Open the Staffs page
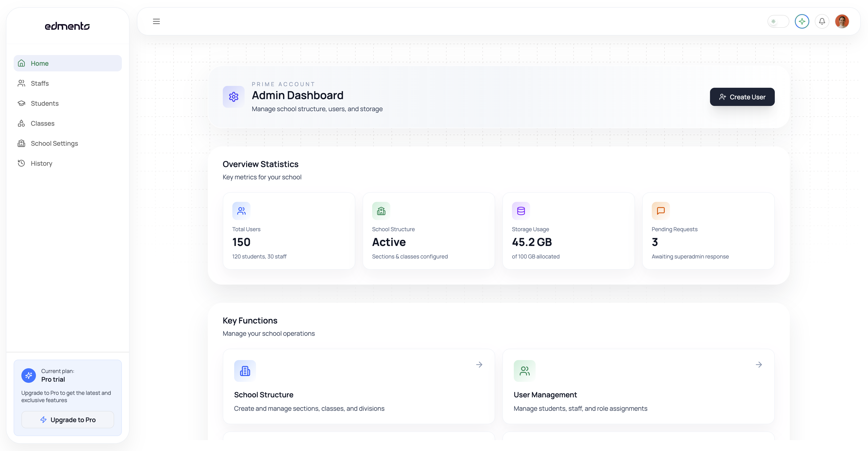The width and height of the screenshot is (868, 451). pyautogui.click(x=40, y=83)
